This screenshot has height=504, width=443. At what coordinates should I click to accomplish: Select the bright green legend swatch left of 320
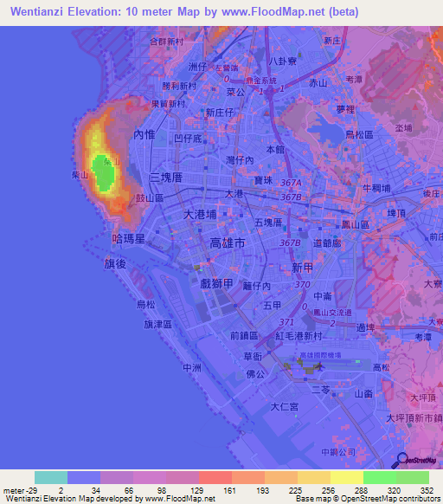[x=380, y=478]
